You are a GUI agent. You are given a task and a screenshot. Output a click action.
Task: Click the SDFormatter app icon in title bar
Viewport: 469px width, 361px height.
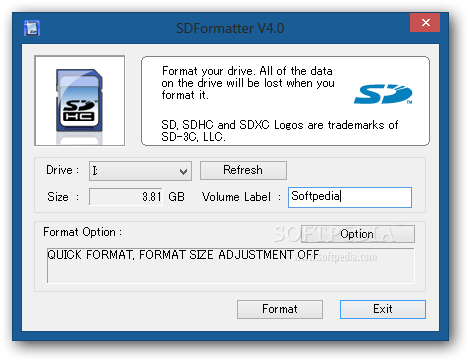pos(32,28)
